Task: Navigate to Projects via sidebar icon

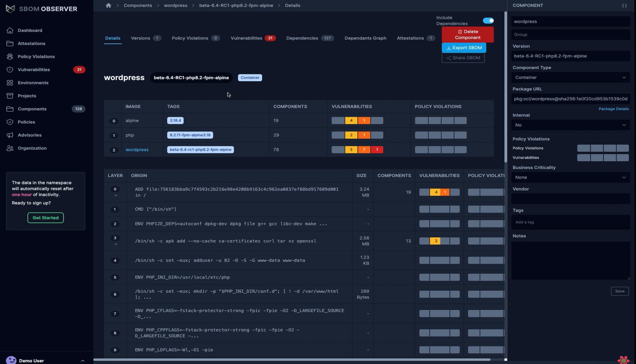Action: (27, 96)
